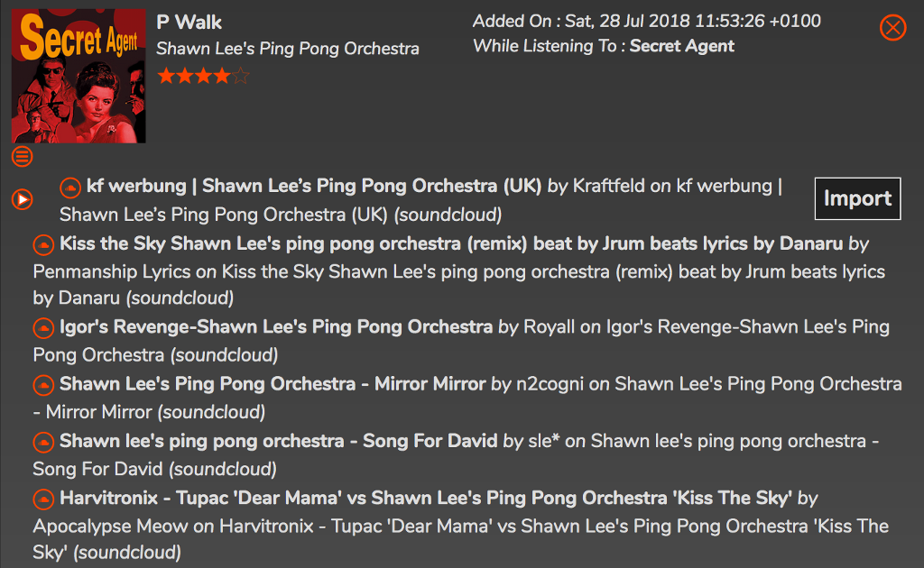Click the orange hamburger menu icon below album art
924x568 pixels.
[x=22, y=157]
